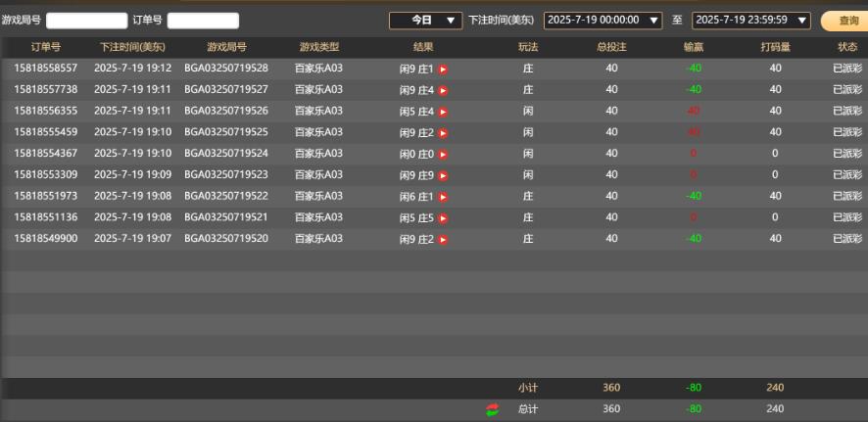The width and height of the screenshot is (868, 422).
Task: Click subtotal win/loss value -80
Action: tap(694, 389)
